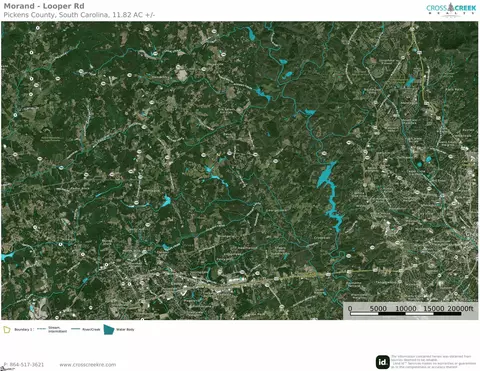
Task: Click the "Water Body" legend label
Action: (125, 329)
